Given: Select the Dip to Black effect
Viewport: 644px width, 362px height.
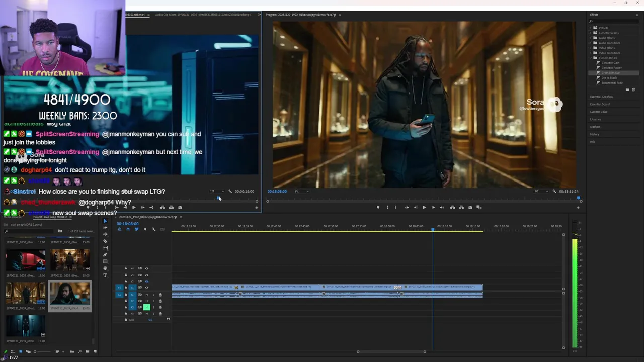Looking at the screenshot, I should click(x=609, y=78).
